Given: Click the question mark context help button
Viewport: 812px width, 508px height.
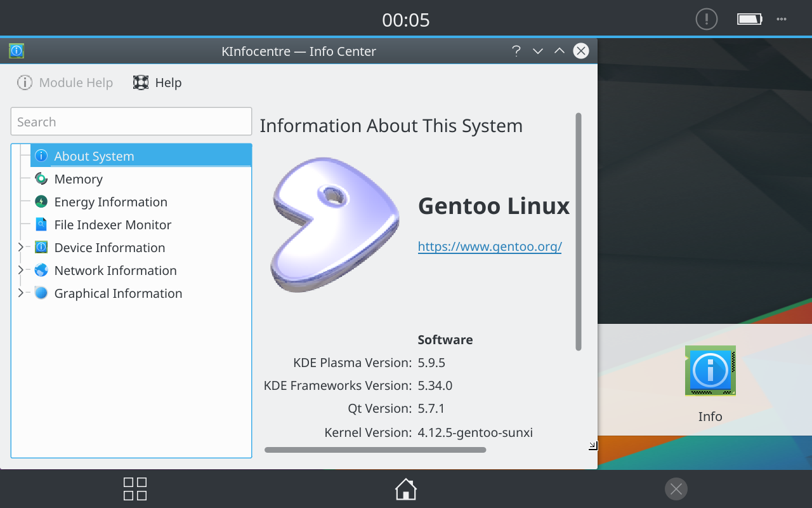Looking at the screenshot, I should tap(516, 51).
